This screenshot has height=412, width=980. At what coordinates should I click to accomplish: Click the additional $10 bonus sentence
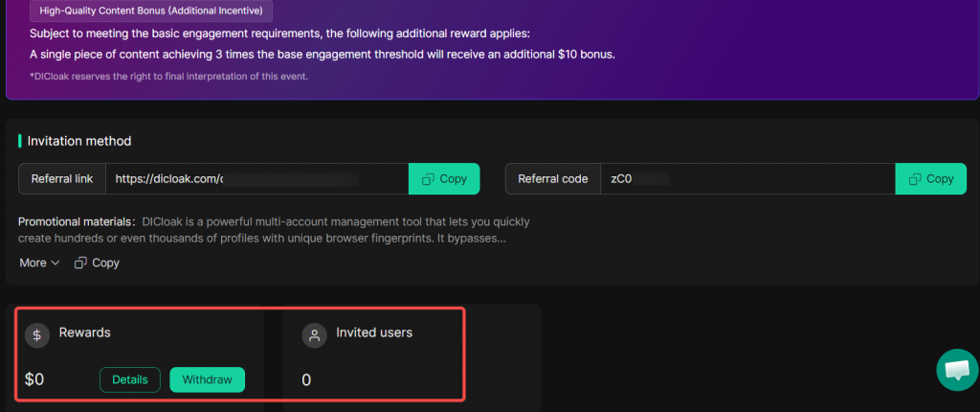point(323,55)
